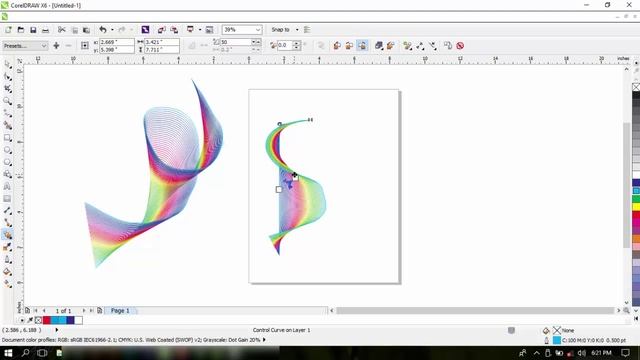Click the Export icon
This screenshot has width=640, height=360.
coord(174,30)
